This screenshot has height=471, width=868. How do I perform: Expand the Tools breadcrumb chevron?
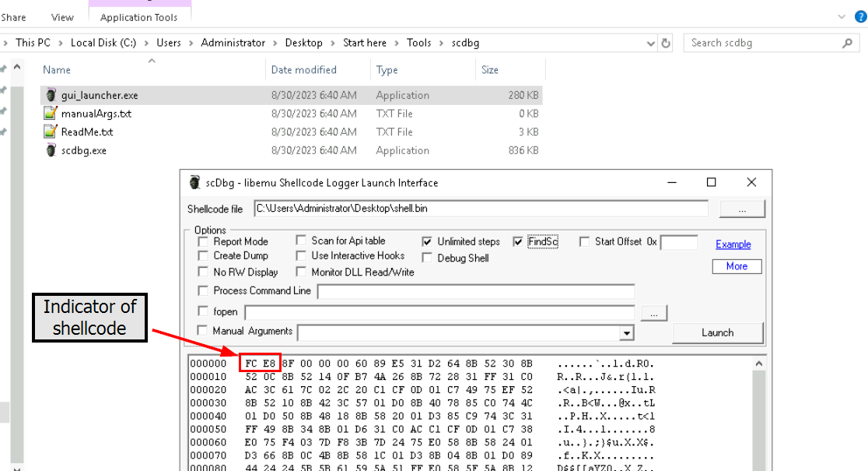pyautogui.click(x=441, y=44)
